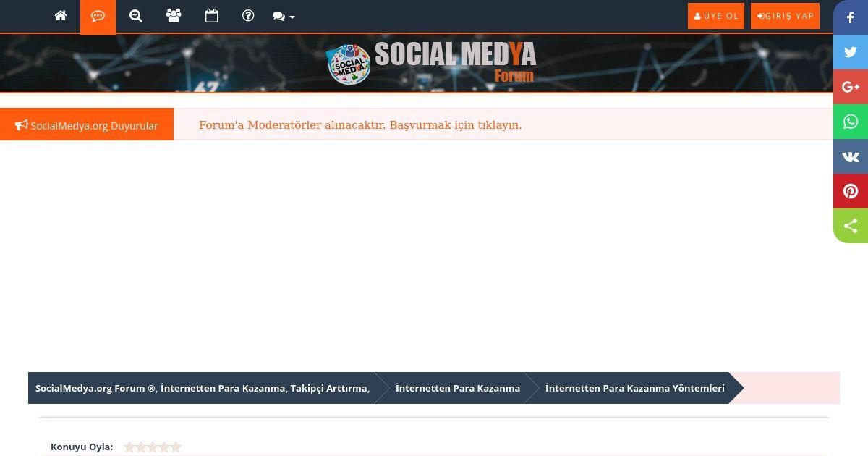Rate the topic five stars
Screen dimensions: 868x456
pyautogui.click(x=176, y=447)
